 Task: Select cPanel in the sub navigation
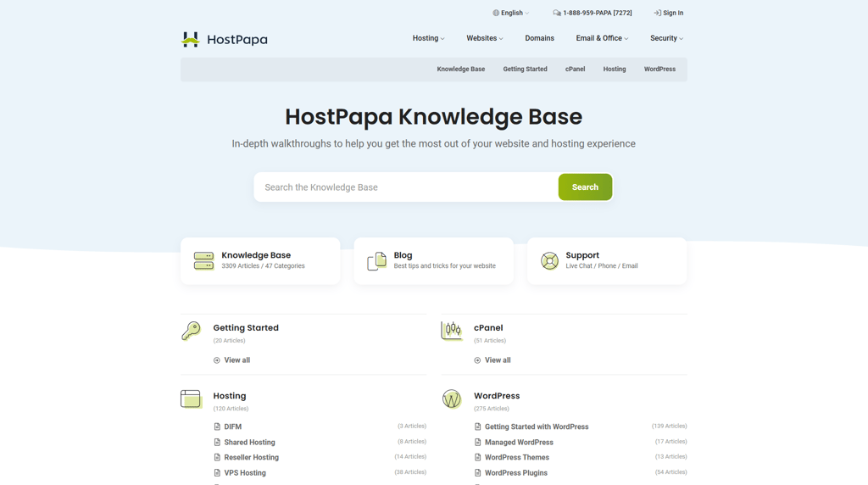click(x=576, y=70)
